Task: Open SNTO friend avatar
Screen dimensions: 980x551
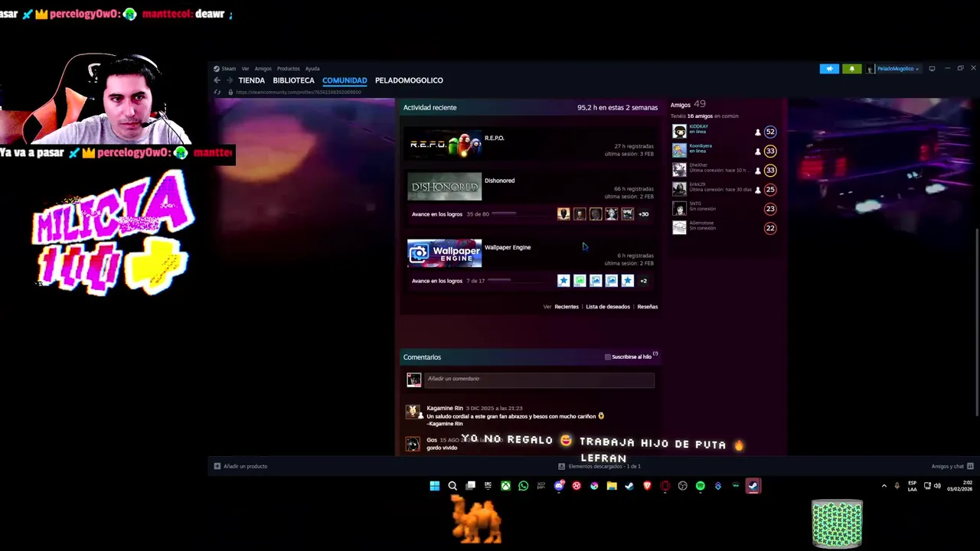Action: pos(679,208)
